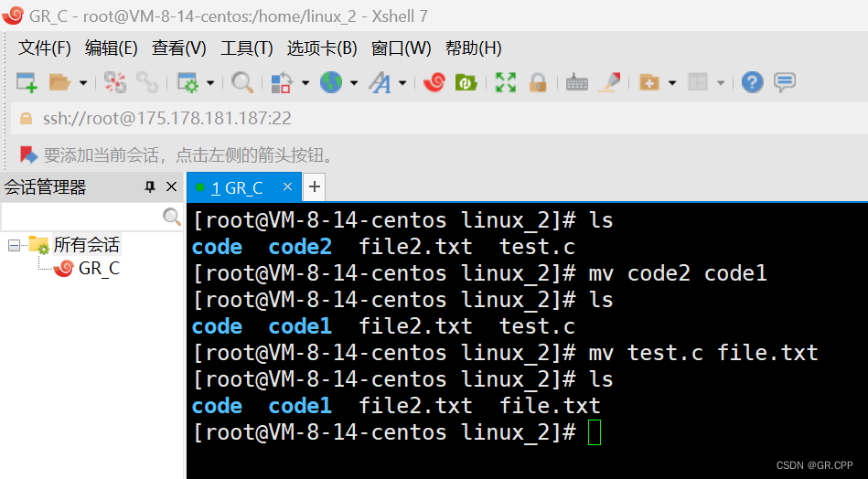Viewport: 868px width, 479px height.
Task: Open font settings with the A icon
Action: coord(380,83)
